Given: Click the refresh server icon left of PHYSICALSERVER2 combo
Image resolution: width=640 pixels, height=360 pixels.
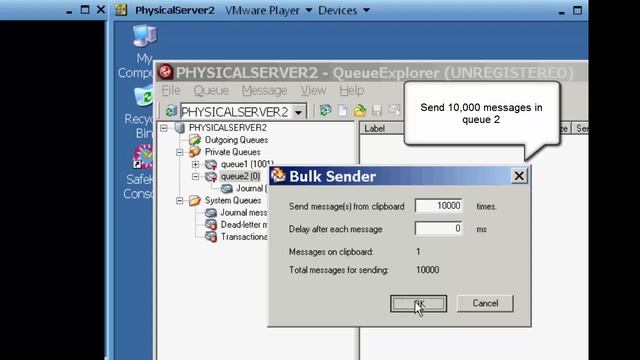Looking at the screenshot, I should tap(171, 111).
